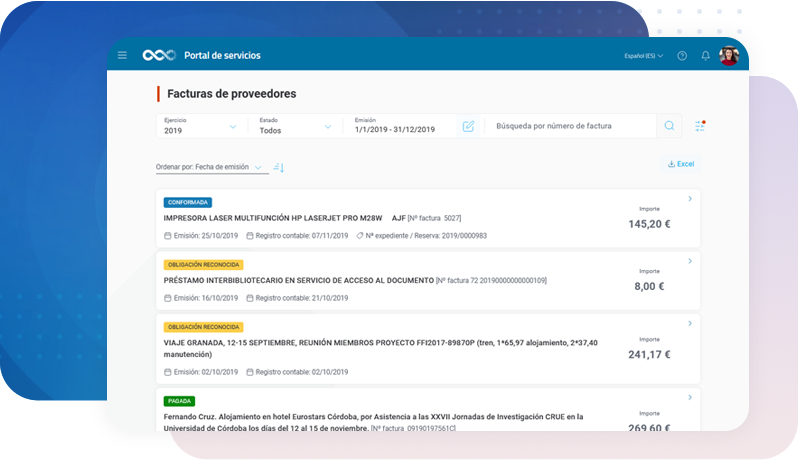
Task: Expand the Fernando Cruz invoice arrow
Action: pos(690,397)
